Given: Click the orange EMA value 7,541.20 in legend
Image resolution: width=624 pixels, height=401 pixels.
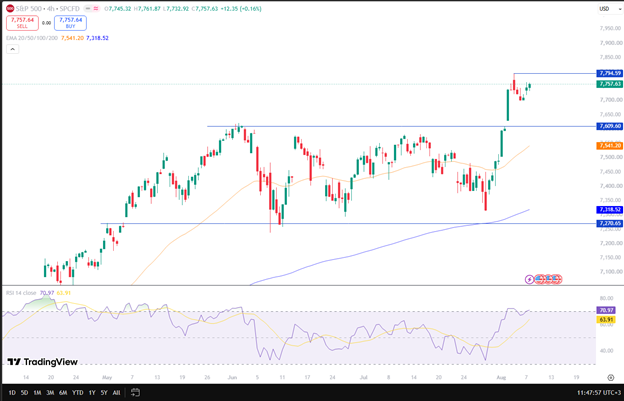Looking at the screenshot, I should point(72,38).
